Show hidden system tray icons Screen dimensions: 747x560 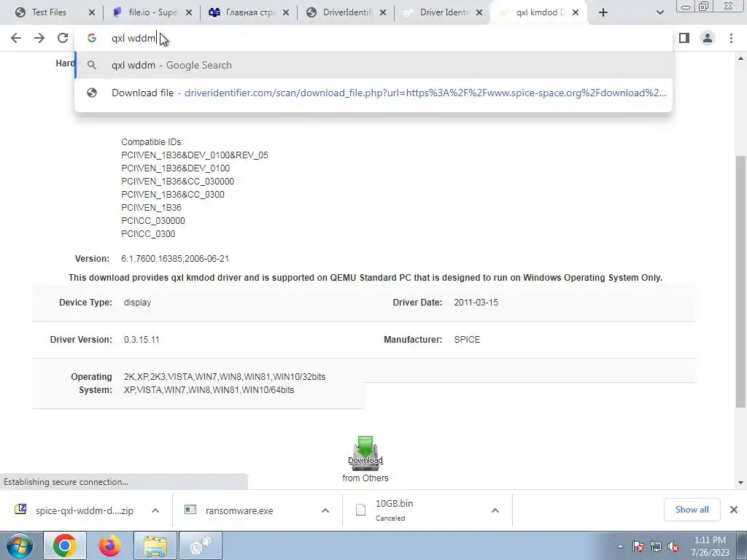[x=620, y=546]
